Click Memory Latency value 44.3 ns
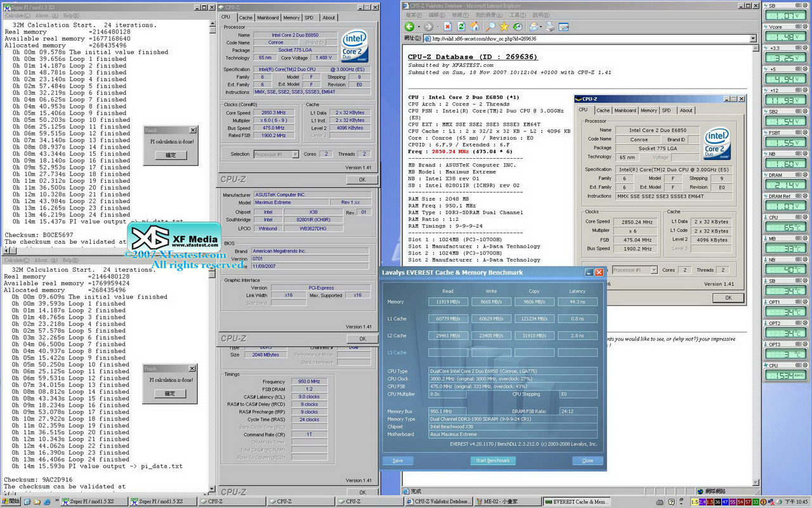This screenshot has width=812, height=508. (x=577, y=302)
